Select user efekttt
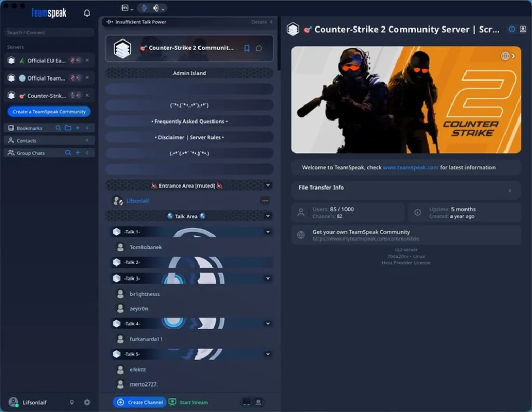The width and height of the screenshot is (532, 412). [138, 369]
